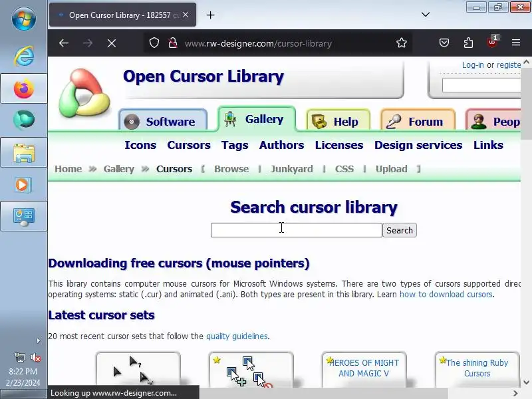Stop loading the page
Viewport: 532px width, 399px height.
coord(112,43)
